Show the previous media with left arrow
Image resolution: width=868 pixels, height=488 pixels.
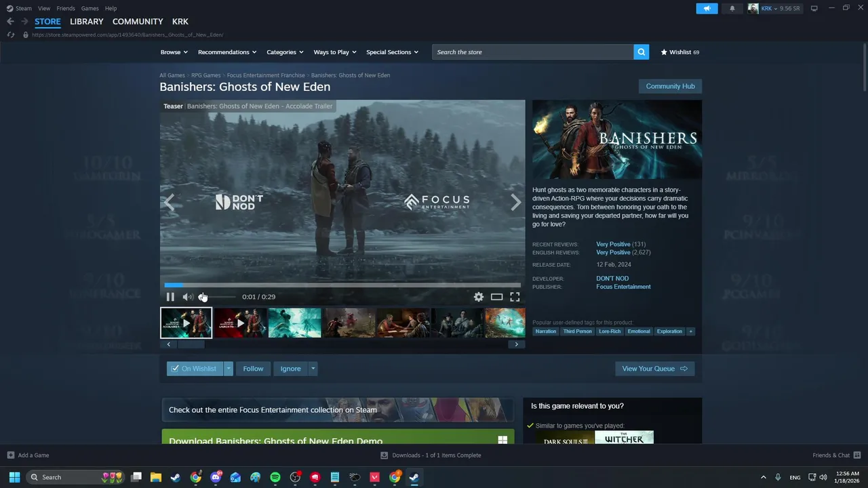coord(170,202)
